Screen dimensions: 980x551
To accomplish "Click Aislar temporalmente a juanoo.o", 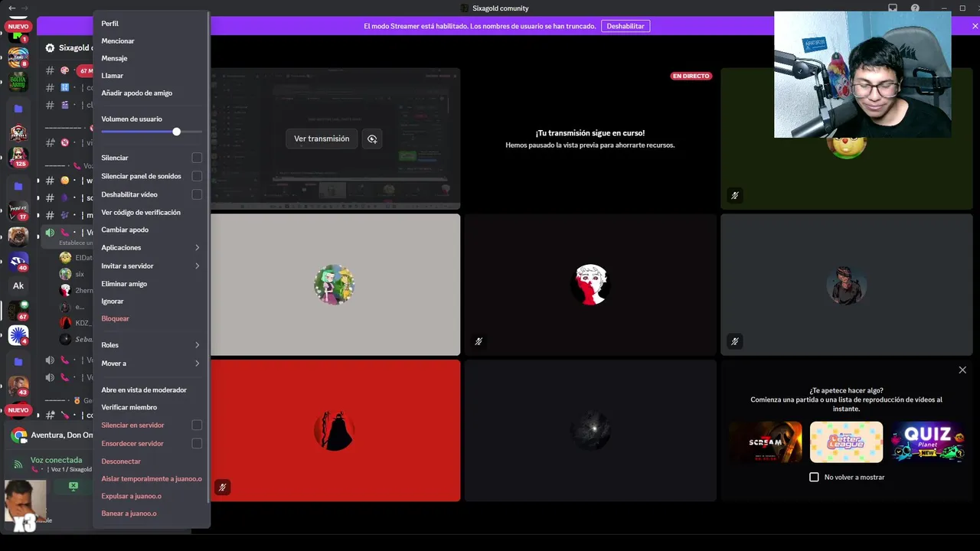I will click(x=151, y=479).
